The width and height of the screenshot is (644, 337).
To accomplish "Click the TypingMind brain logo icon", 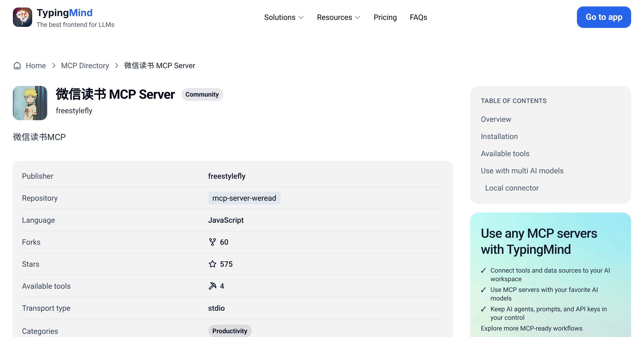I will point(23,17).
